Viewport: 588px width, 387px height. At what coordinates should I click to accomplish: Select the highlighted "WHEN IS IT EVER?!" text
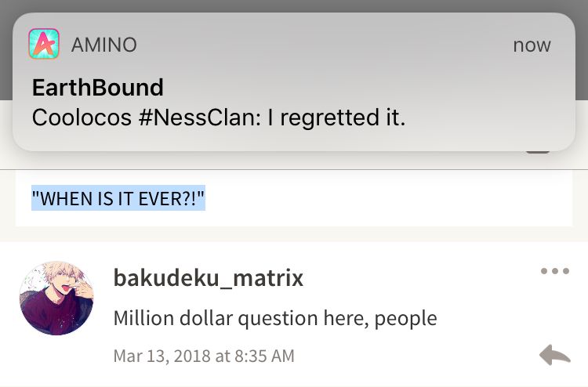tap(118, 197)
